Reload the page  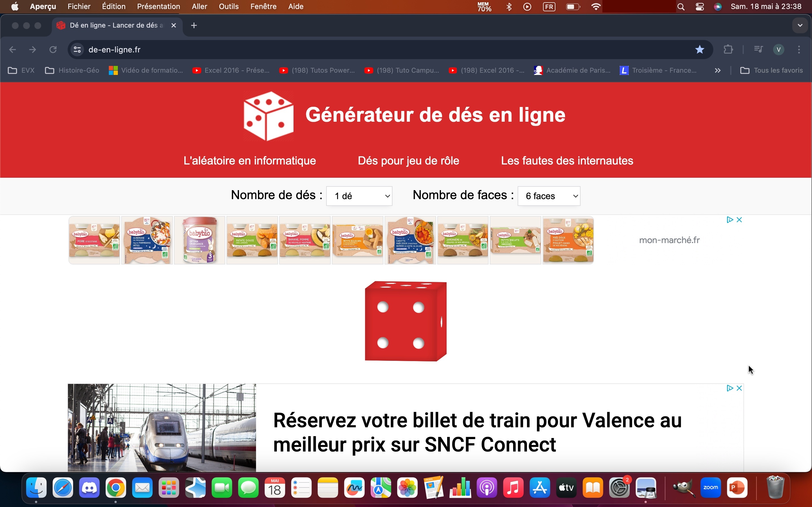[53, 50]
